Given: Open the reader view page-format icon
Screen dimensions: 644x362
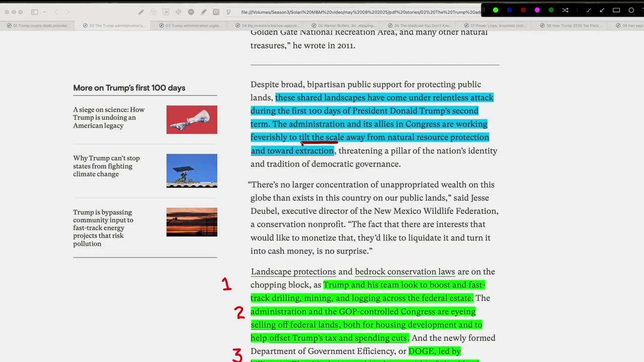Looking at the screenshot, I should pos(228,12).
